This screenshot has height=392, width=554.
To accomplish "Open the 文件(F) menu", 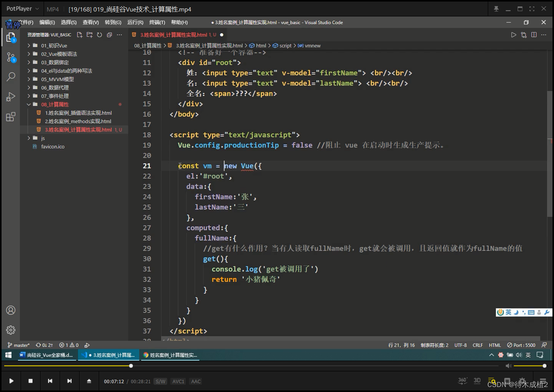I will point(25,23).
